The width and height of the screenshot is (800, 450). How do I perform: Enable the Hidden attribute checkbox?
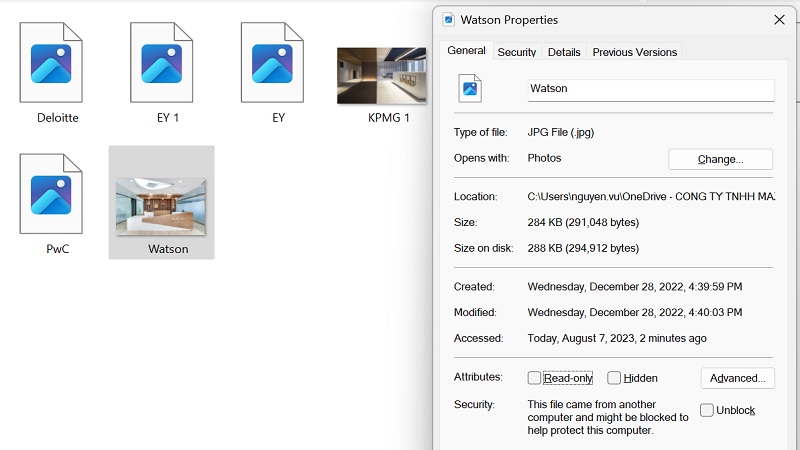pyautogui.click(x=614, y=378)
